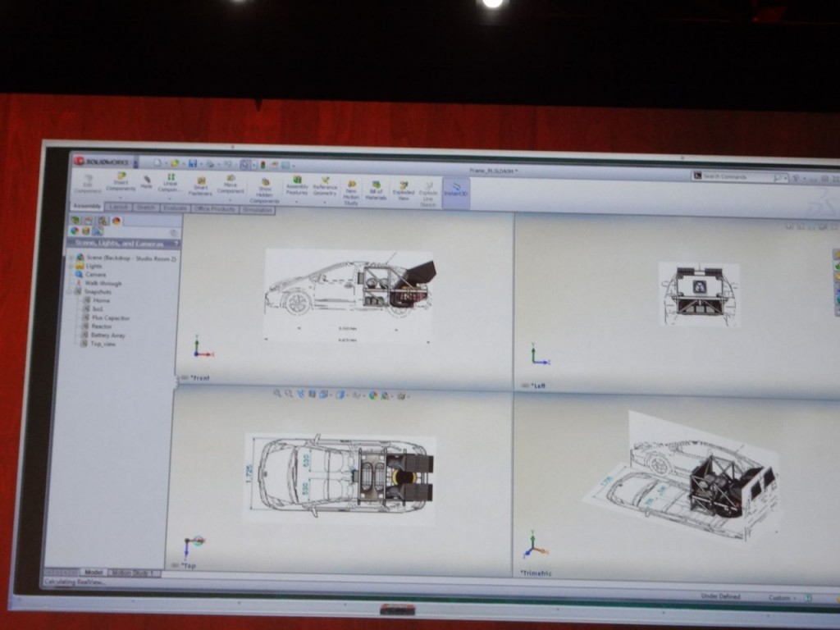The width and height of the screenshot is (840, 630).
Task: Expand the Snapshots tree node
Action: coord(70,292)
